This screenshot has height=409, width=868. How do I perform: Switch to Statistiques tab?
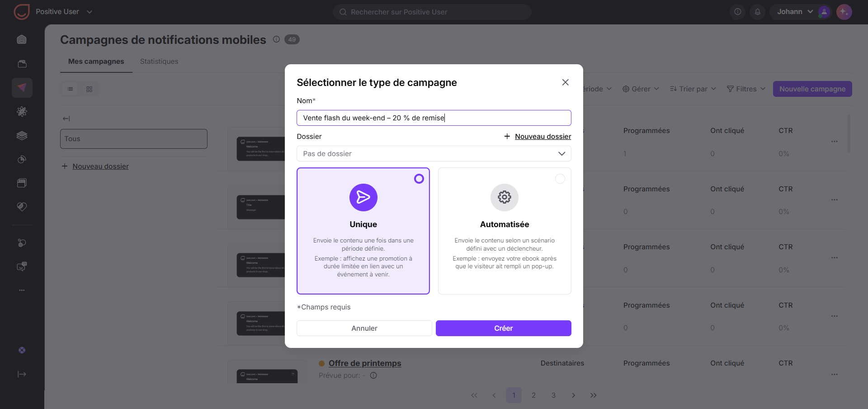159,62
